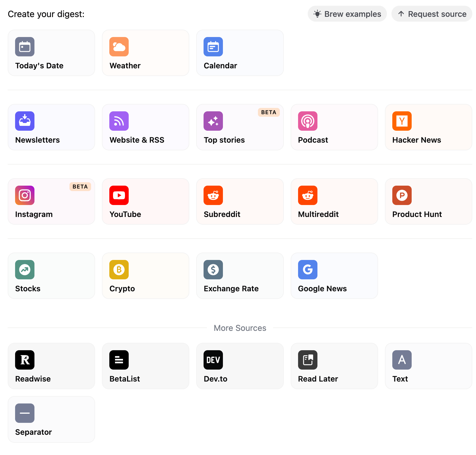Choose the Subreddit label
476x455 pixels.
tap(222, 214)
